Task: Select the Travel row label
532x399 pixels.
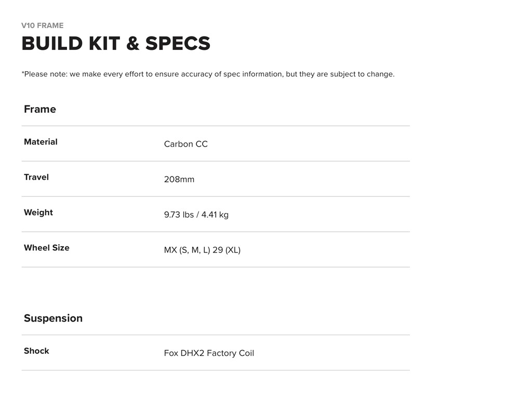Action: pyautogui.click(x=36, y=177)
